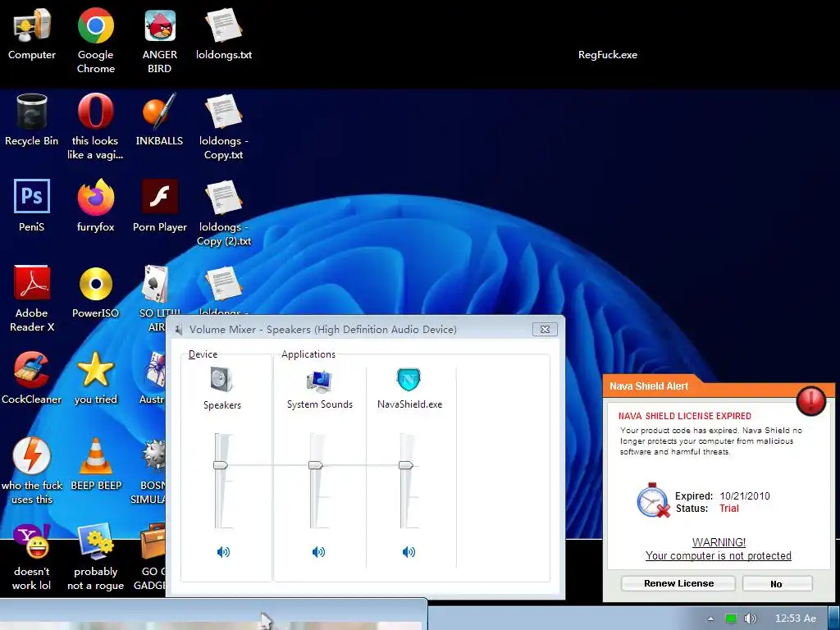This screenshot has height=630, width=840.
Task: Click Renew License in Nava Shield Alert
Action: pyautogui.click(x=678, y=583)
